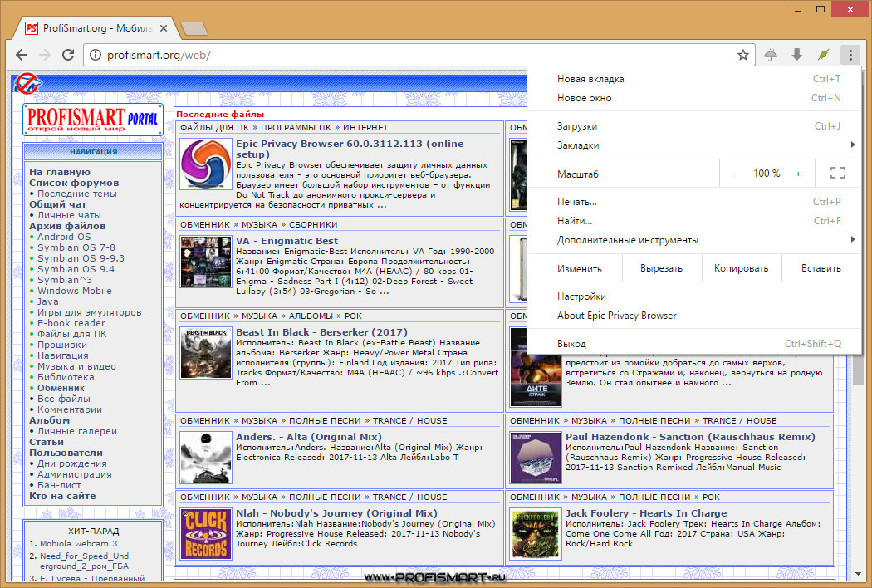Click the fullscreen icon beside the zoom controls
This screenshot has height=588, width=872.
coord(837,173)
